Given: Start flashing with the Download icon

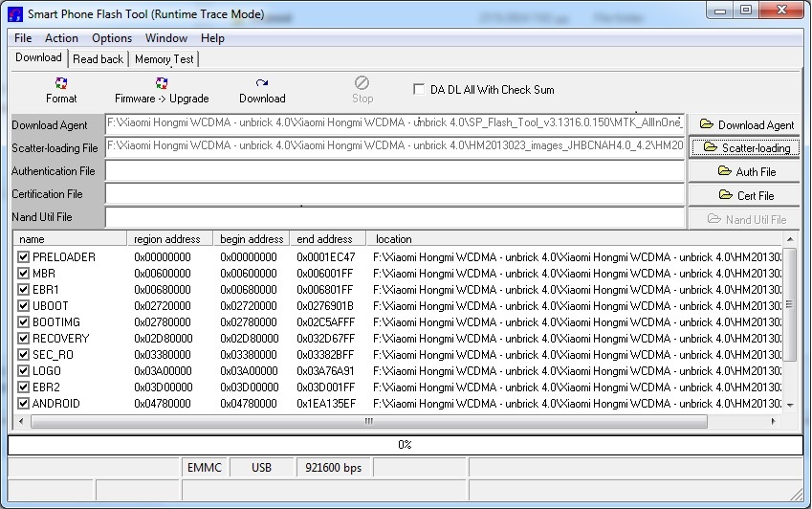Looking at the screenshot, I should [x=262, y=90].
